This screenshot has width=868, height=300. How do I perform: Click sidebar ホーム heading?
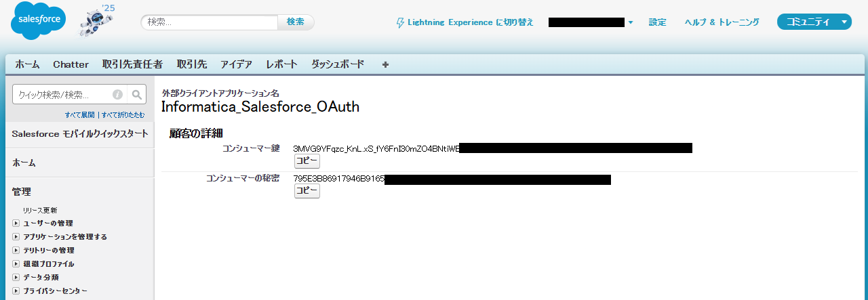(x=24, y=163)
